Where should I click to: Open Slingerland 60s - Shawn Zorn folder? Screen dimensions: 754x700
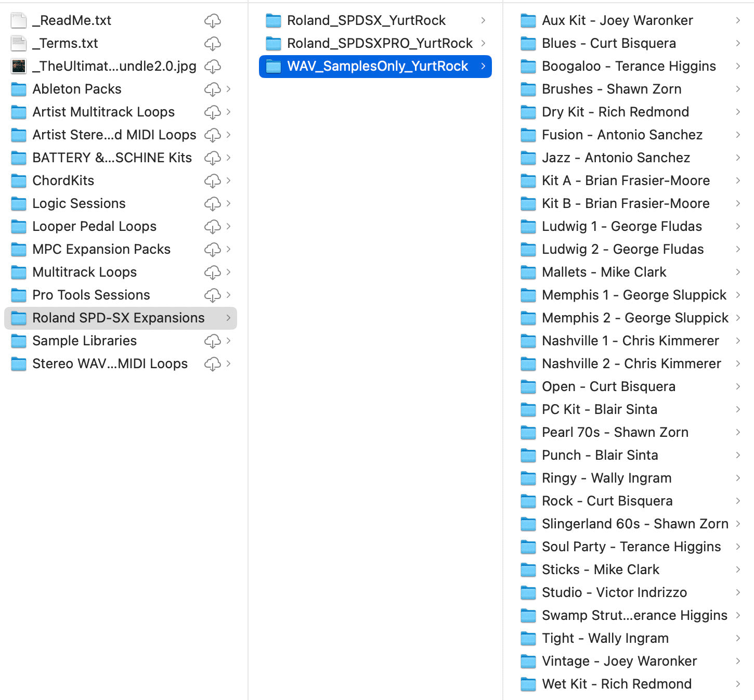(630, 524)
